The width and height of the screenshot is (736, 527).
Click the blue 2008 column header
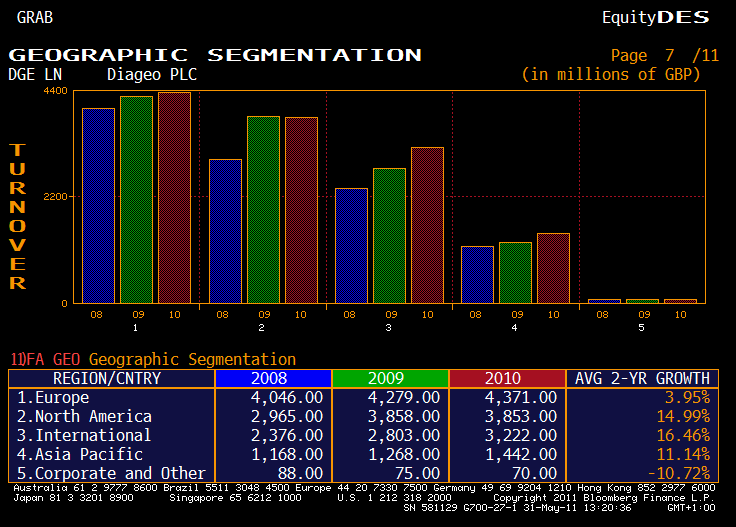pyautogui.click(x=272, y=379)
